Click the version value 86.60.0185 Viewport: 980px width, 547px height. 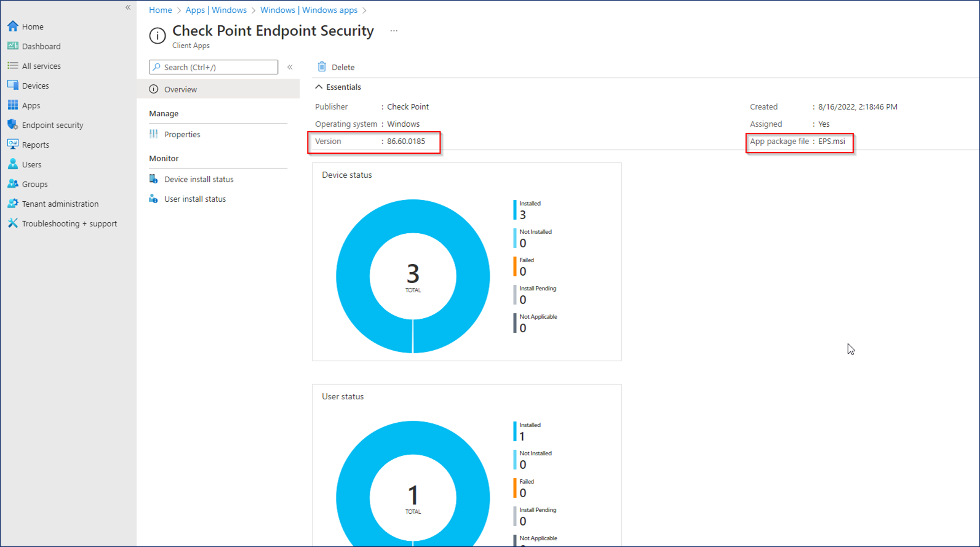(x=406, y=141)
